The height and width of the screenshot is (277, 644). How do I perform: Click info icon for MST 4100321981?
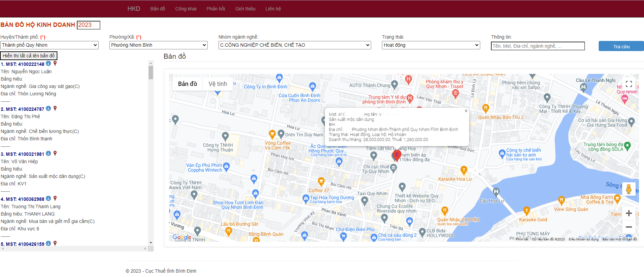[x=48, y=153]
